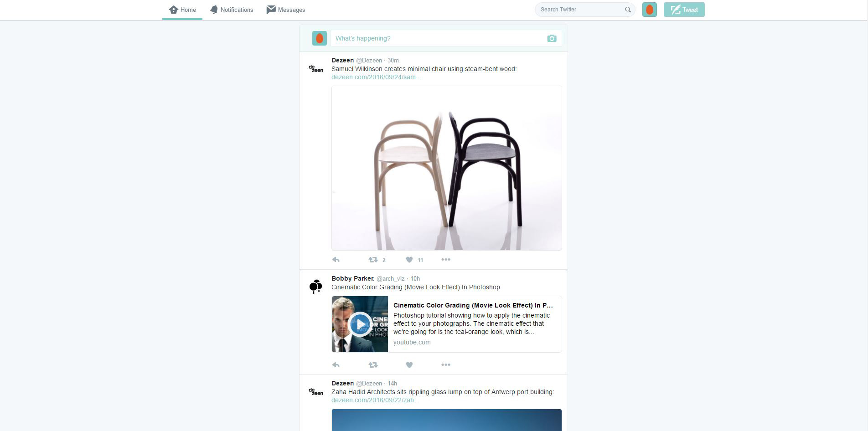Screen dimensions: 868x431
Task: Retweet Bobby Parker's tweet
Action: (373, 365)
